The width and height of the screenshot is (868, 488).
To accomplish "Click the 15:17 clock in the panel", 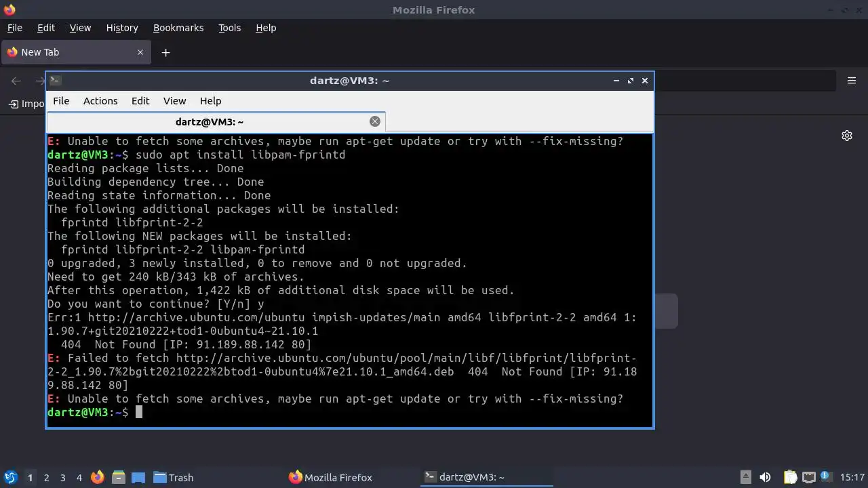I will [x=852, y=477].
